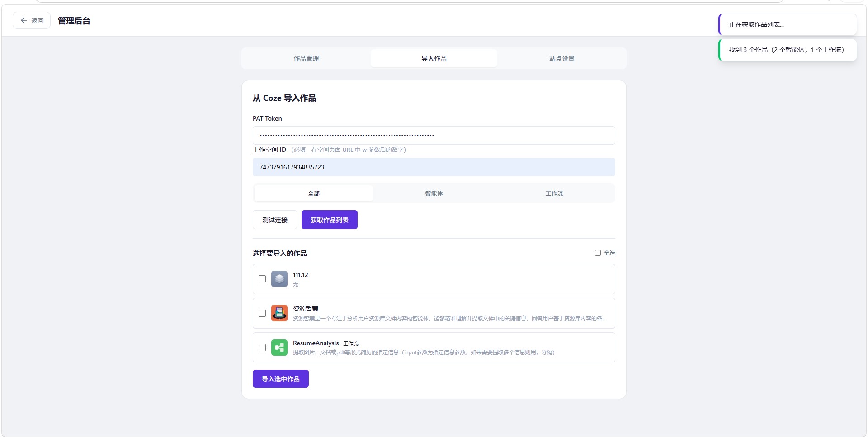
Task: Focus the PAT Token input field
Action: pos(434,136)
